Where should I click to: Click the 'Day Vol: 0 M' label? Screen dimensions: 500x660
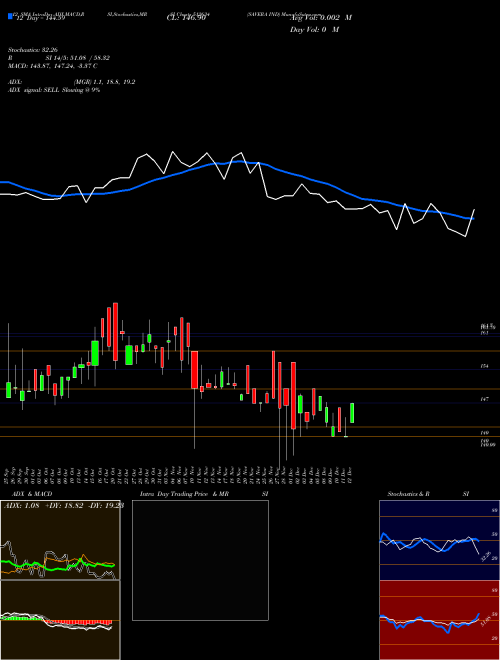tap(314, 30)
